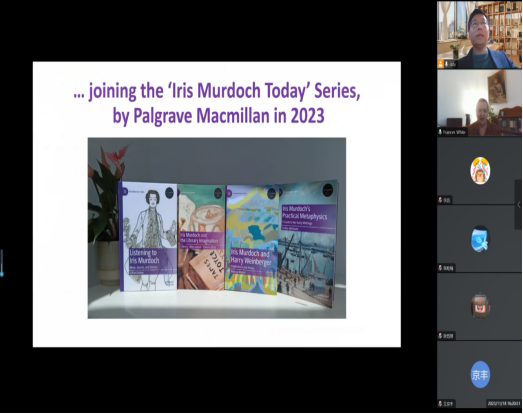Click the microphone icon on top presenter's tile
523x414 pixels.
tap(446, 64)
